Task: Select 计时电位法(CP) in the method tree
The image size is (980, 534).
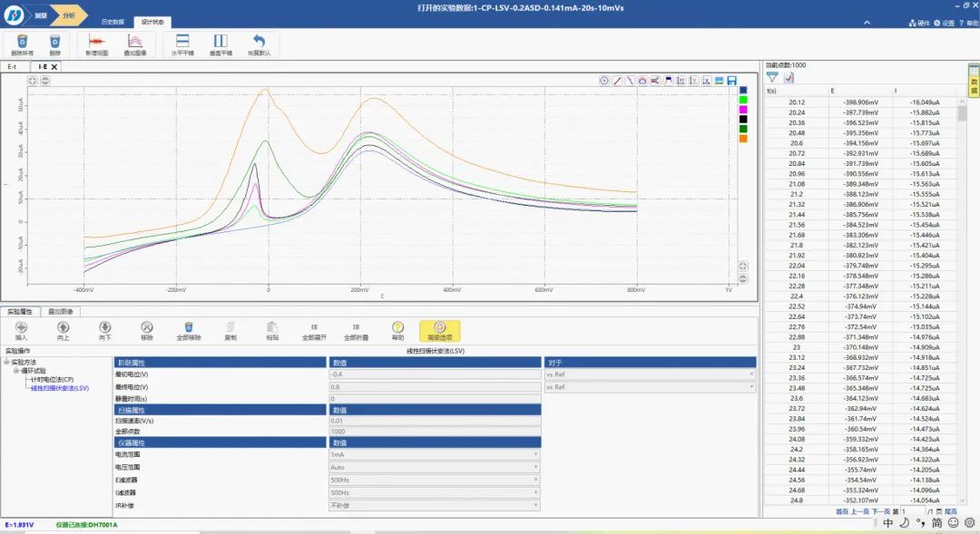Action: click(x=52, y=379)
